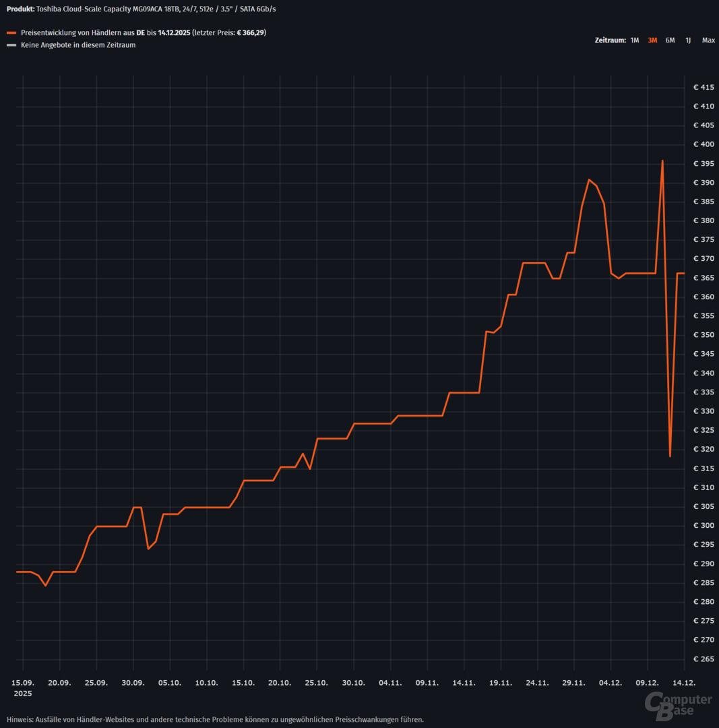Image resolution: width=719 pixels, height=728 pixels.
Task: Click the 14.12. x-axis date label
Action: click(x=684, y=682)
